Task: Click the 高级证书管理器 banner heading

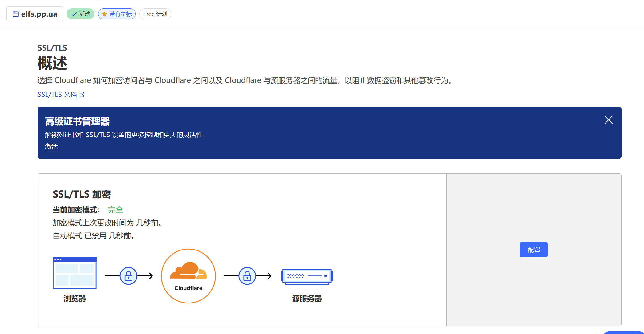Action: tap(77, 121)
